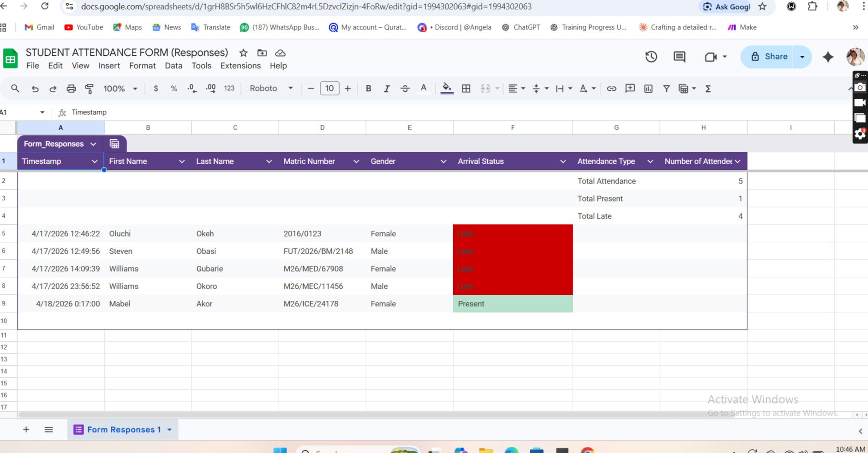Toggle strikethrough formatting
The width and height of the screenshot is (868, 453).
405,89
